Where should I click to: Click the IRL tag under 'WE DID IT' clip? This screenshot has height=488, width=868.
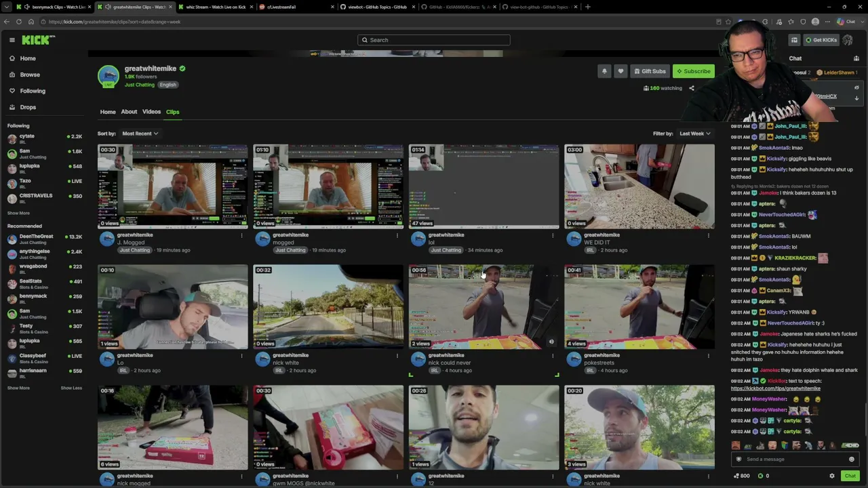click(590, 250)
